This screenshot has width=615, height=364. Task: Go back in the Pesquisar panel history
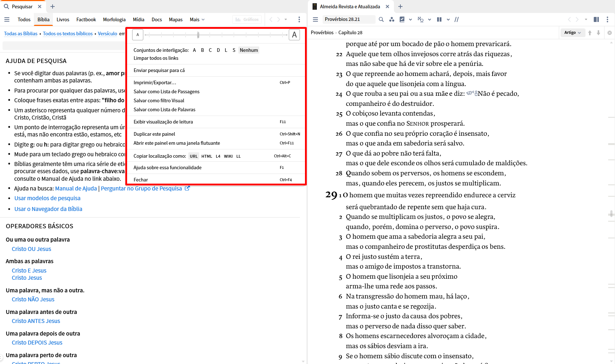[x=271, y=19]
